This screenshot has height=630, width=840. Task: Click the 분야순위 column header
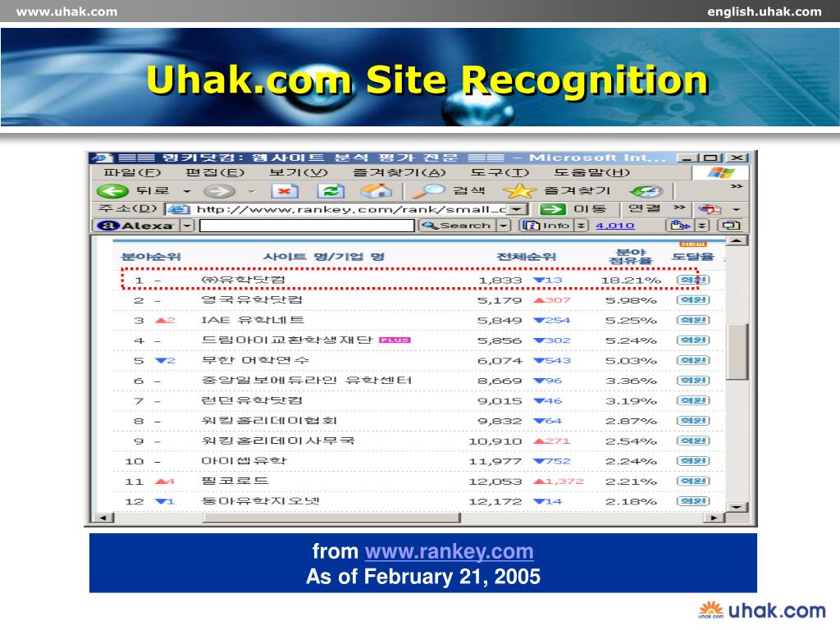coord(151,257)
